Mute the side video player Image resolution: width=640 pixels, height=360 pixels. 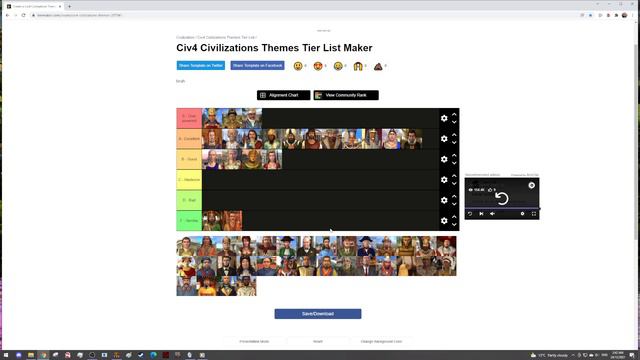coord(492,213)
